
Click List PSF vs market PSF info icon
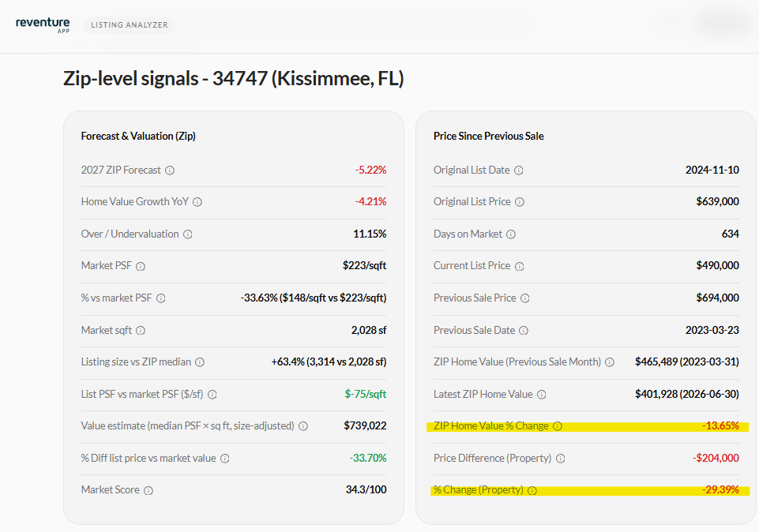[212, 395]
